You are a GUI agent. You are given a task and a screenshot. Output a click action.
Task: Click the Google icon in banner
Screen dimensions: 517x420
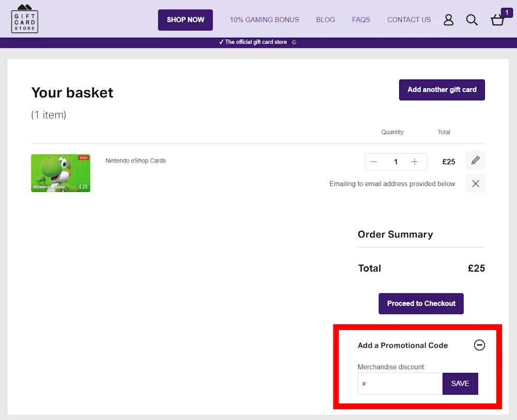[294, 42]
